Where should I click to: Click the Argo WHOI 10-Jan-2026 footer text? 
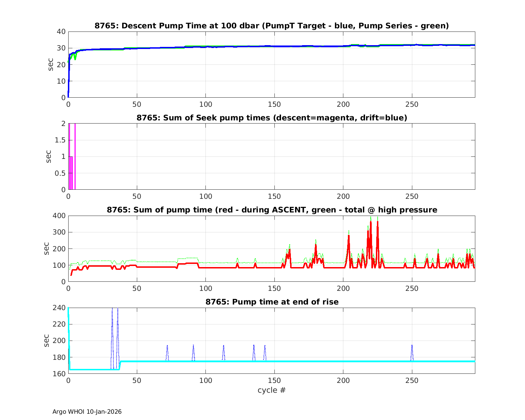point(87,412)
